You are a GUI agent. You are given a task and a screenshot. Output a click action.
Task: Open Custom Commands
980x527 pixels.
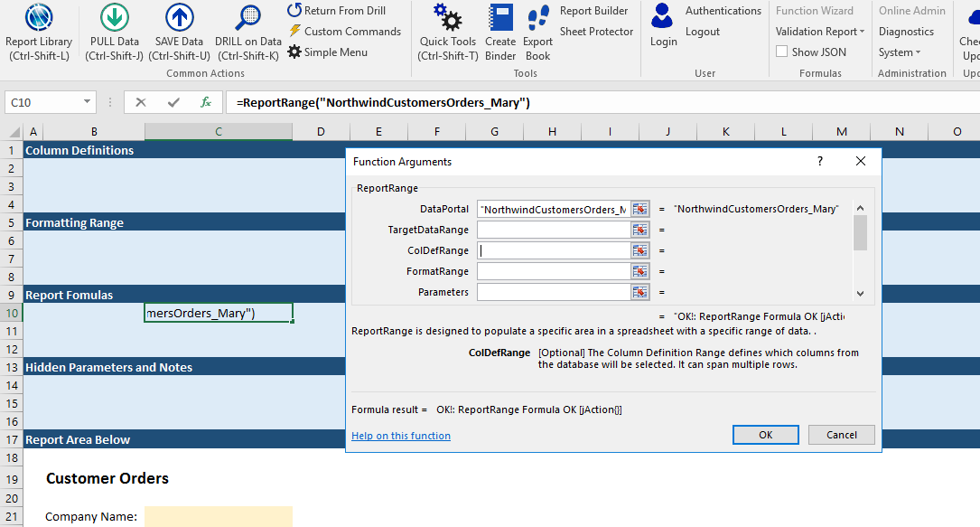click(x=345, y=32)
